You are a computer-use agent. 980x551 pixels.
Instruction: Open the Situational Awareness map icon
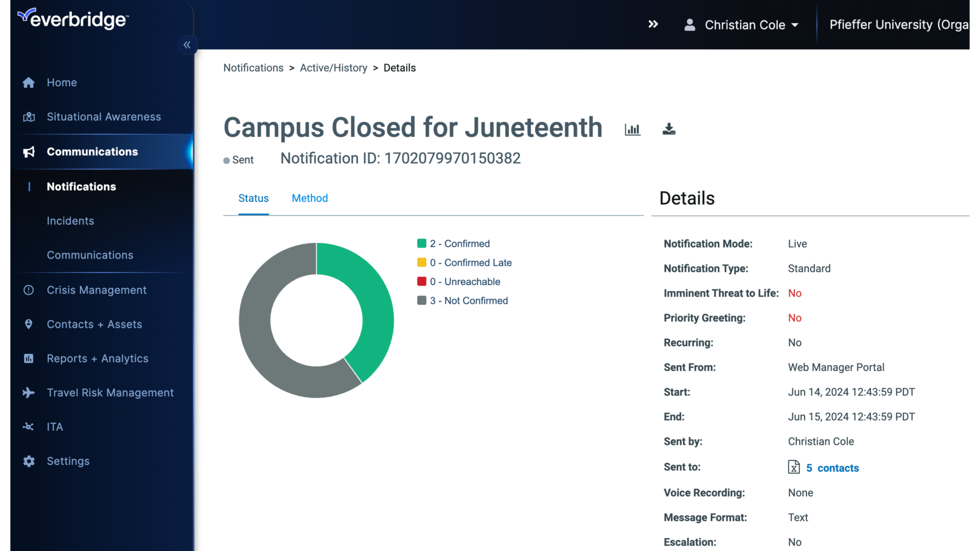pyautogui.click(x=29, y=117)
